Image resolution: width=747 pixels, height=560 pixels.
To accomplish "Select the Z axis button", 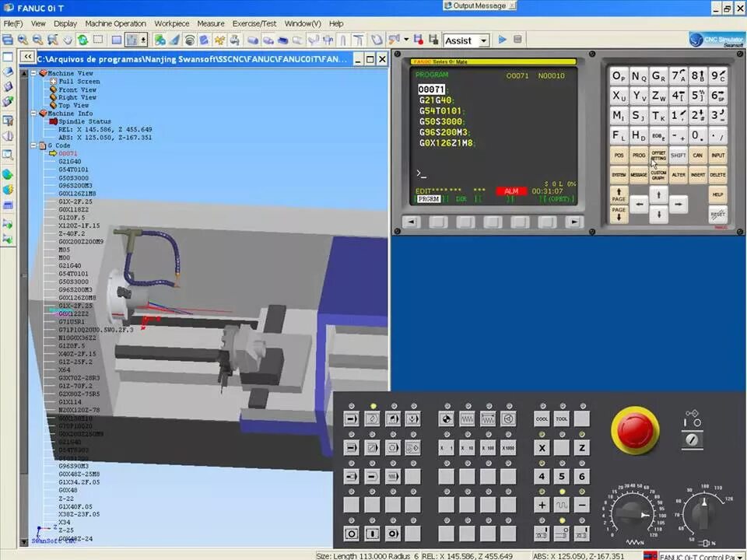I will click(x=582, y=448).
